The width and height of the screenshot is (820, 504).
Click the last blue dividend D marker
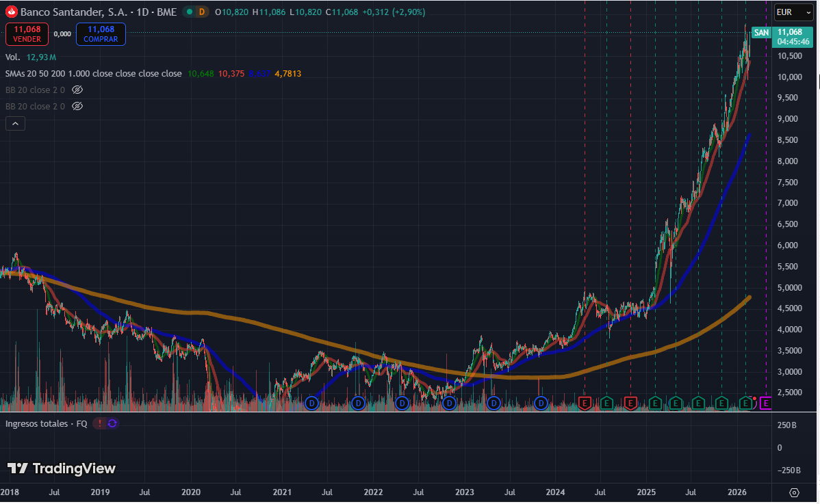point(541,403)
